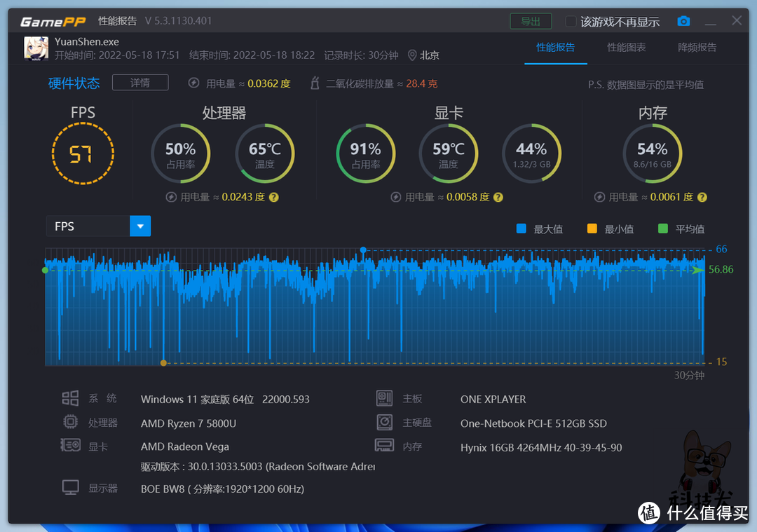Click the motherboard icon beside 主板
The image size is (757, 532).
click(x=384, y=398)
